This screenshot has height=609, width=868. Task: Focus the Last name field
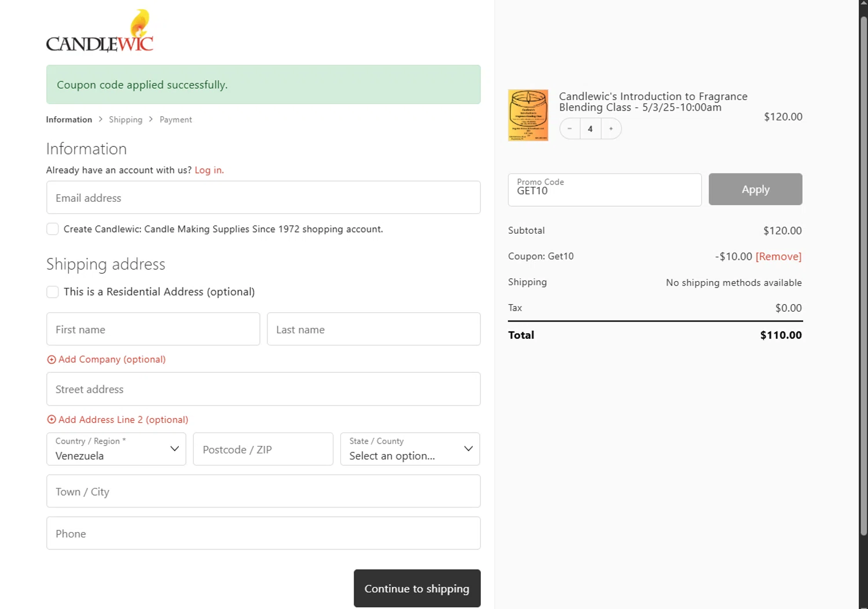[374, 329]
